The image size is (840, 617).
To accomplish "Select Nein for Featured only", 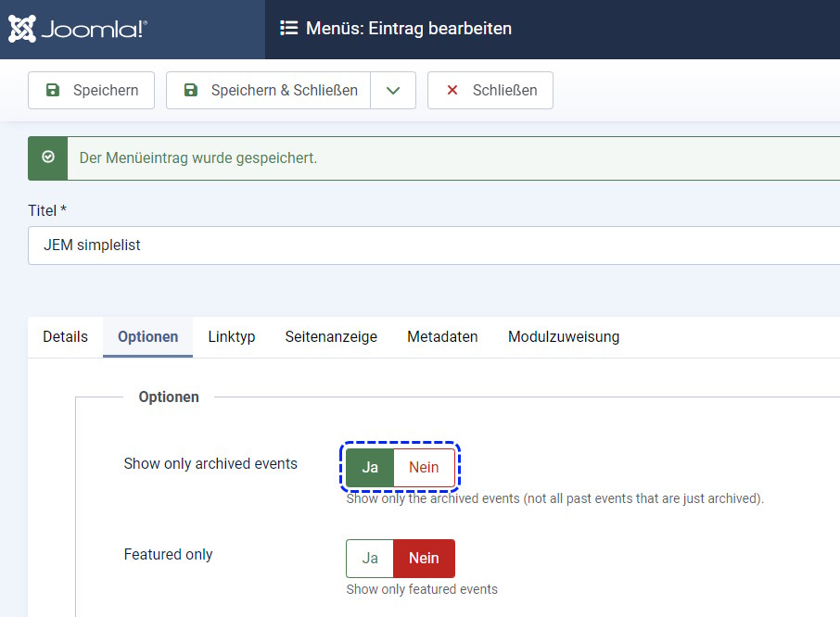I will (424, 559).
